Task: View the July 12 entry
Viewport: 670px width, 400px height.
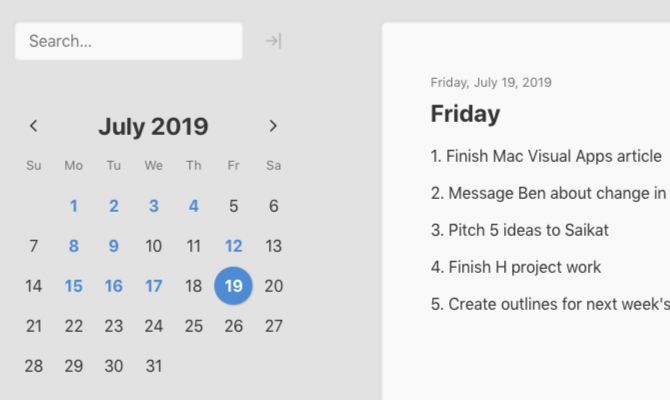Action: point(233,246)
